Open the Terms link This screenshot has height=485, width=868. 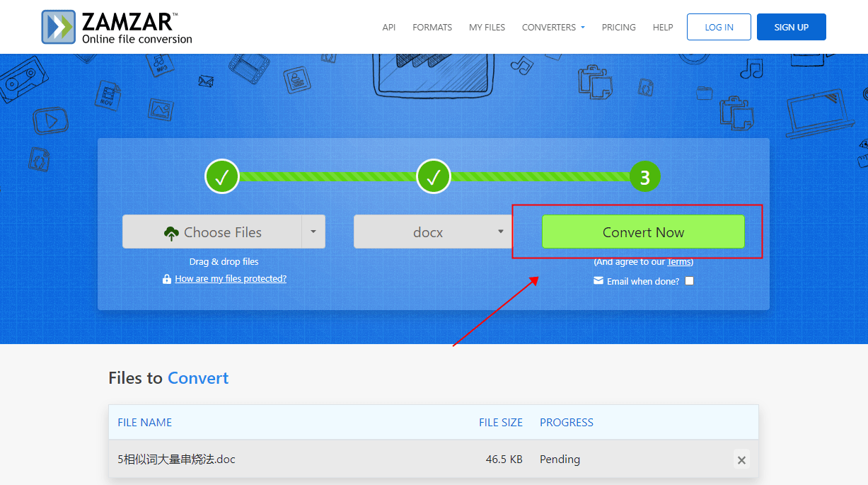[x=679, y=262]
